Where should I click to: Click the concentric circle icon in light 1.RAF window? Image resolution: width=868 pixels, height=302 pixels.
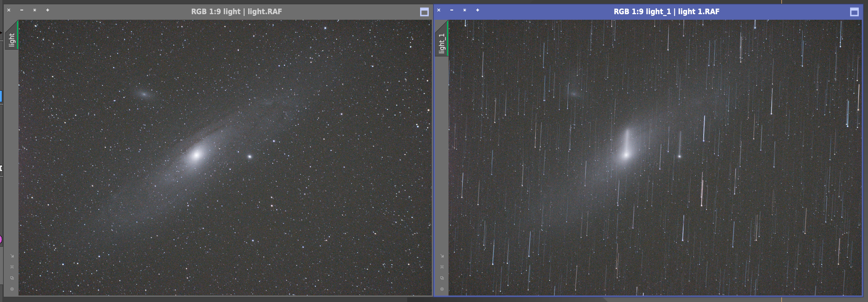click(x=442, y=289)
